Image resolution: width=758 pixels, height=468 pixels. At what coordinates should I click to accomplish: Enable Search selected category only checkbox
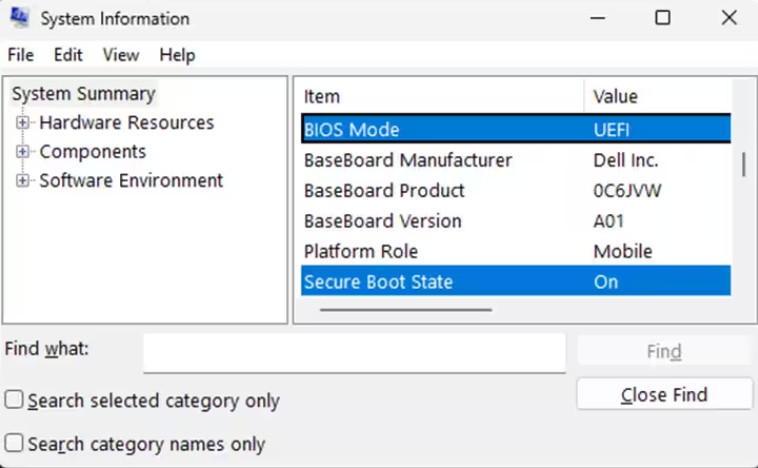14,401
